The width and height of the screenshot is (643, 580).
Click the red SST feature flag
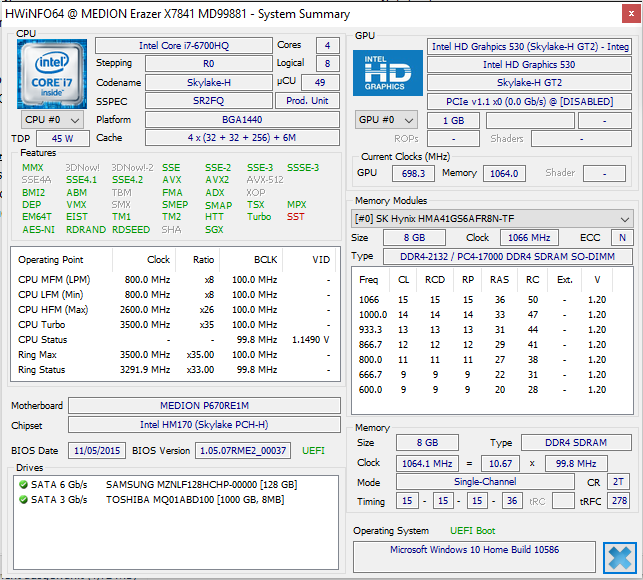pyautogui.click(x=296, y=217)
